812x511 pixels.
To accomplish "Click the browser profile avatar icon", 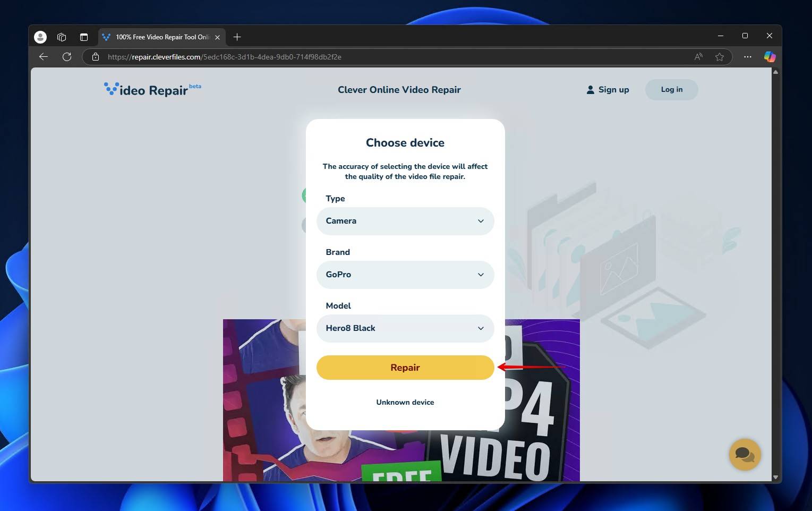I will (40, 37).
